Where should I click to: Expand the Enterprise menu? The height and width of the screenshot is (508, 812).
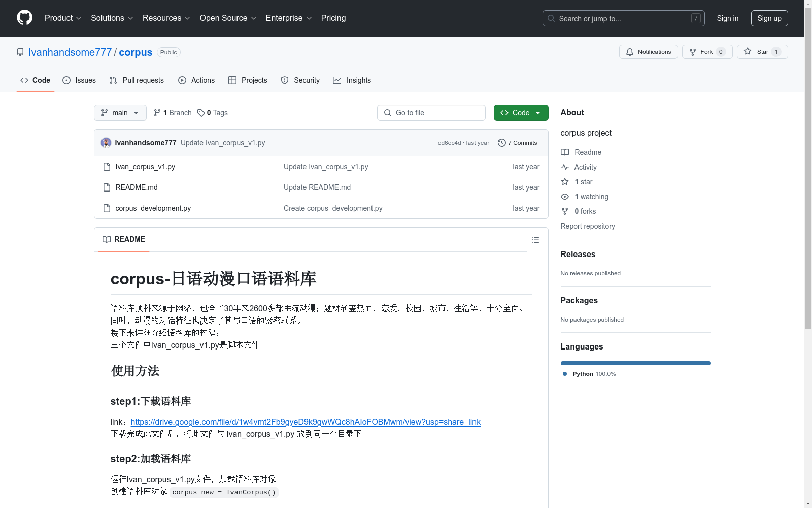(288, 18)
